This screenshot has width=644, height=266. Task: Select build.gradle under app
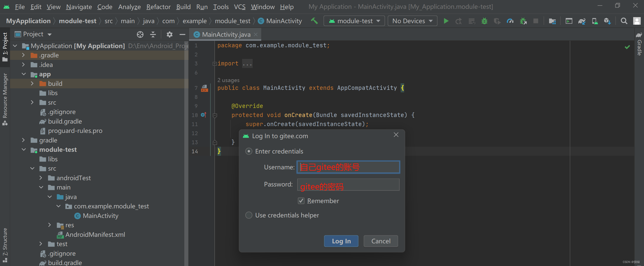65,121
